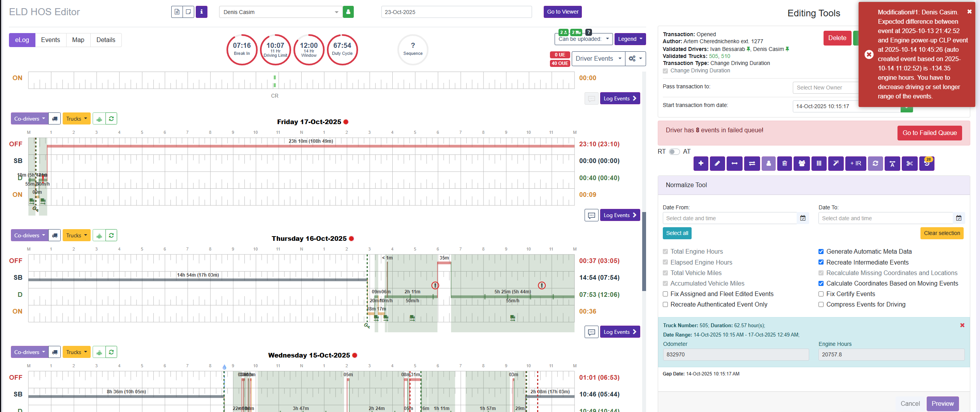Click the Go to Viewer button
The width and height of the screenshot is (980, 412).
point(563,12)
